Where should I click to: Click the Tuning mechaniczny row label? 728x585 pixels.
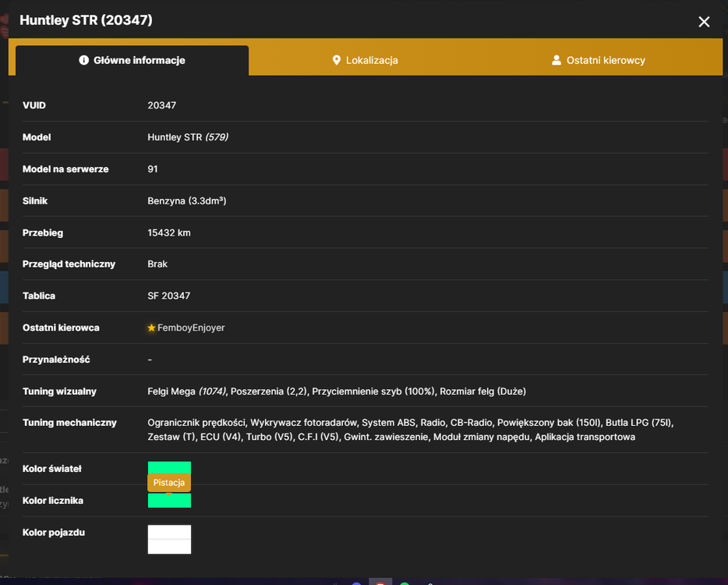[69, 423]
